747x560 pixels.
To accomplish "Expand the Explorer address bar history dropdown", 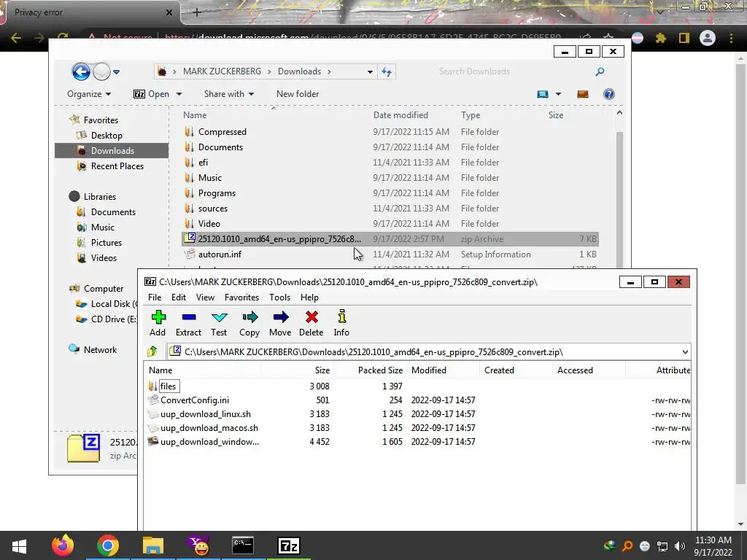I will pos(370,72).
